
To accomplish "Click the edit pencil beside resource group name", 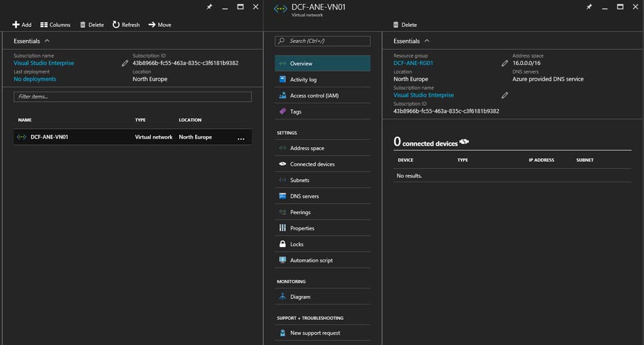I will pyautogui.click(x=505, y=63).
